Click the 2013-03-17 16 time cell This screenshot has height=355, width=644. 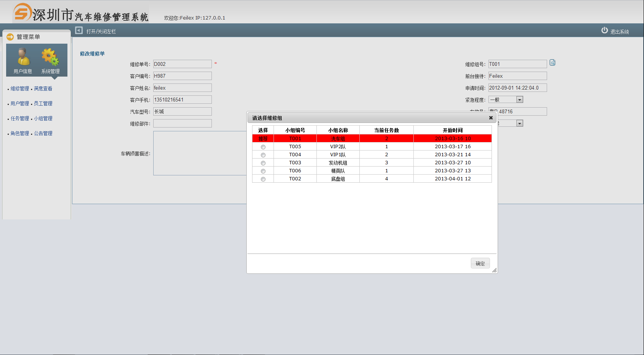pos(452,147)
